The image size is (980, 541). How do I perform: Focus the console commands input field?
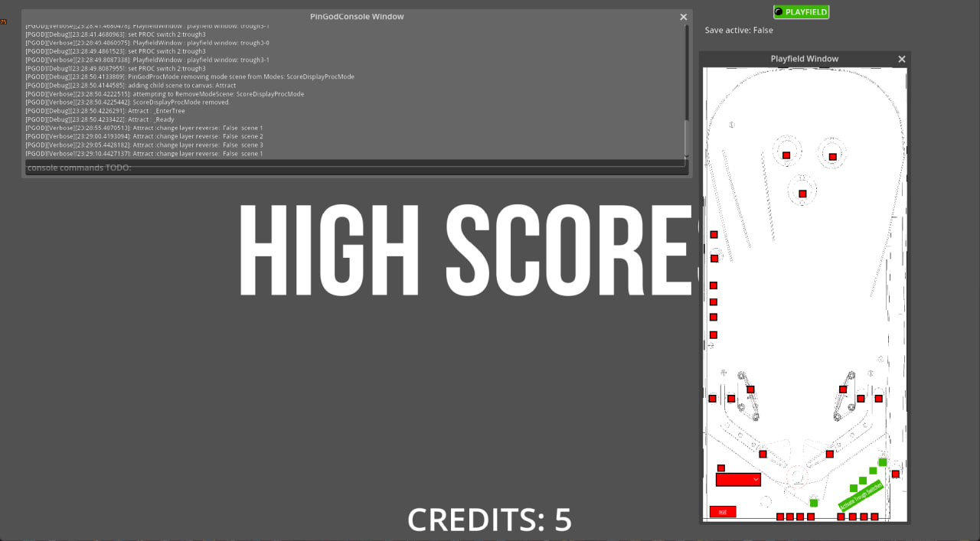(355, 168)
